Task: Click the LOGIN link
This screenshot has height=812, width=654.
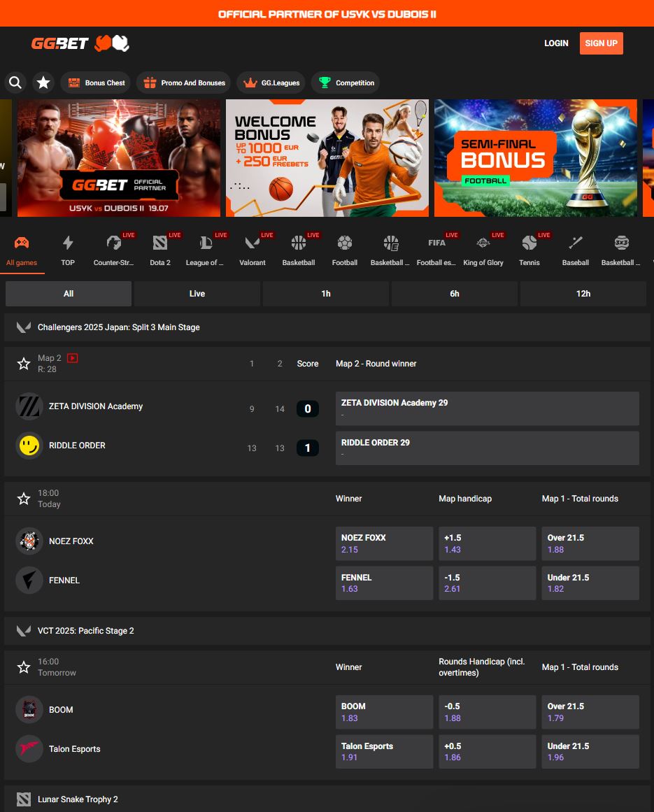Action: point(556,43)
